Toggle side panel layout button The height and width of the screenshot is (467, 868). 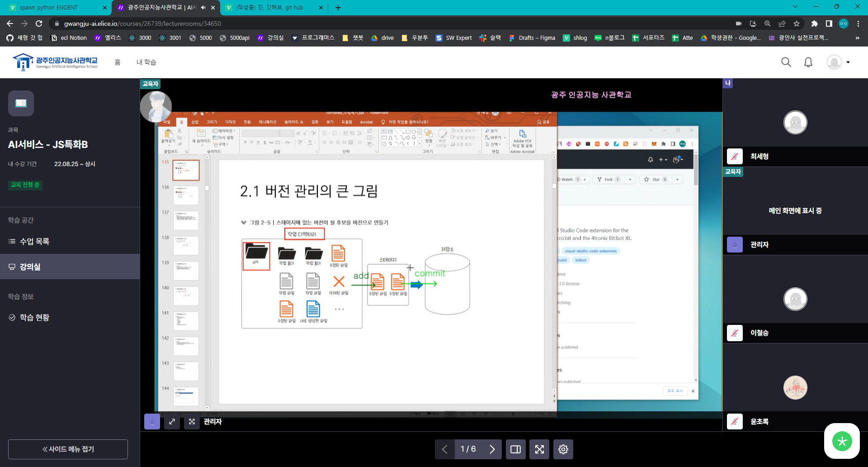coord(515,449)
